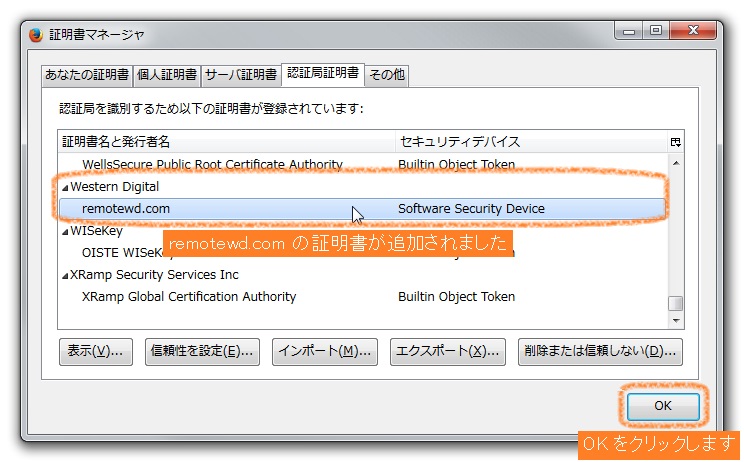The image size is (744, 462).
Task: Open the column picker icon in list header
Action: click(676, 142)
